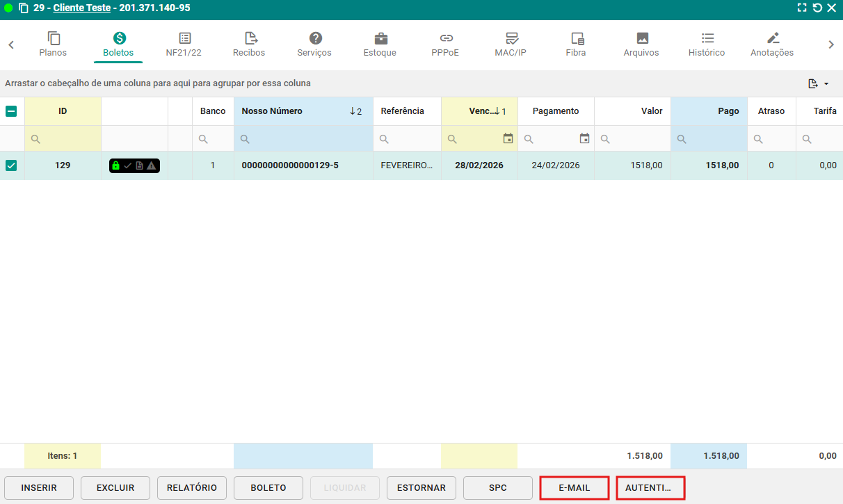
Task: Open the Serviços help-icon tab
Action: (315, 39)
